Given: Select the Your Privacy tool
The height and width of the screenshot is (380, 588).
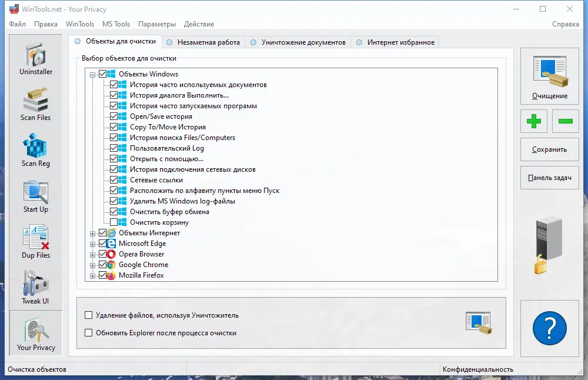Looking at the screenshot, I should 36,334.
